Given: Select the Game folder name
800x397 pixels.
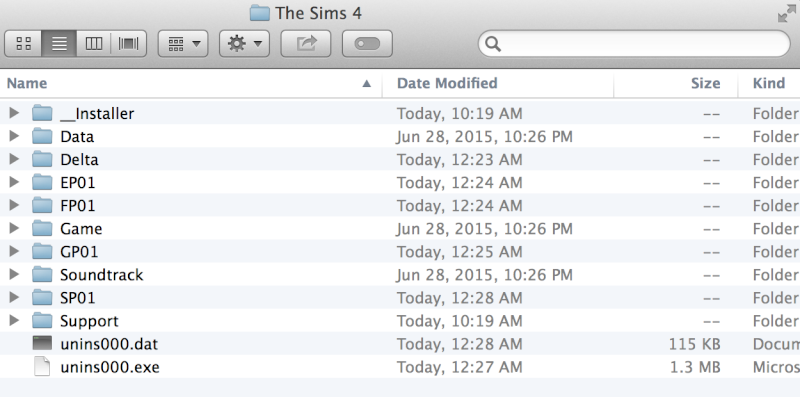Looking at the screenshot, I should [81, 228].
